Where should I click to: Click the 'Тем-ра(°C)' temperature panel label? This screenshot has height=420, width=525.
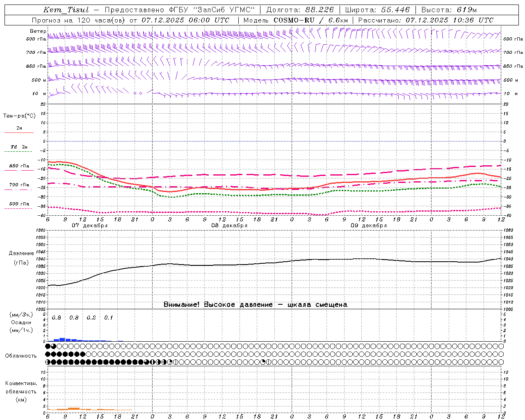click(x=19, y=116)
